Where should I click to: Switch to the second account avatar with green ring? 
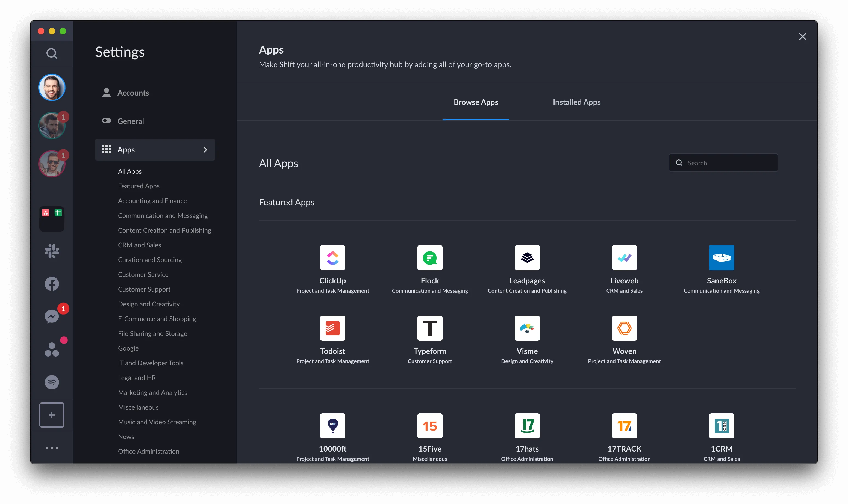(x=52, y=126)
